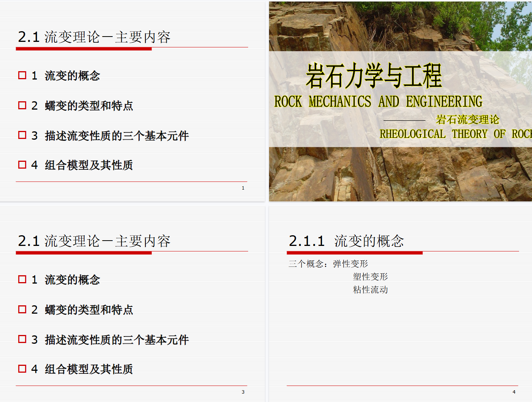Select the text "4 组合模型及其性质" on slide 1
The width and height of the screenshot is (532, 402).
[82, 165]
